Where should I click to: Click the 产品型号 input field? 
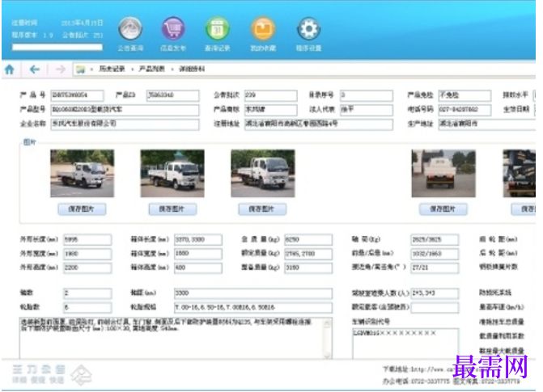click(x=125, y=110)
